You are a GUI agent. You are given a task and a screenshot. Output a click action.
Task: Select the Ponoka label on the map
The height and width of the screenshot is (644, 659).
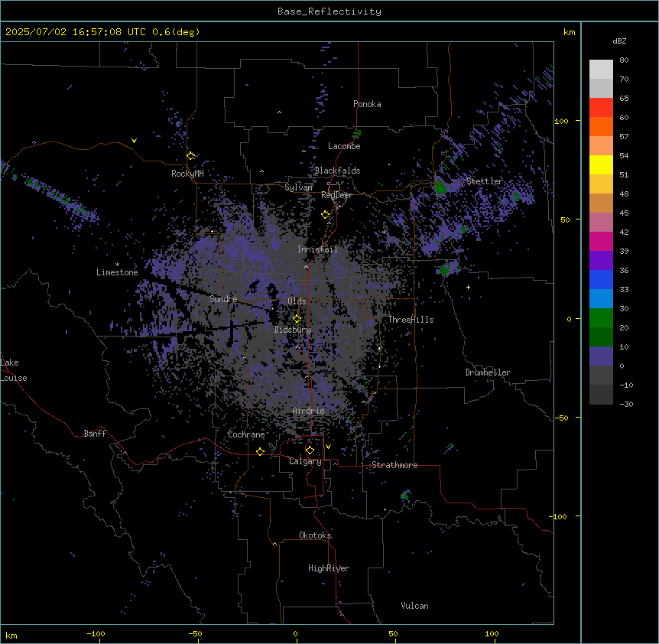point(367,104)
